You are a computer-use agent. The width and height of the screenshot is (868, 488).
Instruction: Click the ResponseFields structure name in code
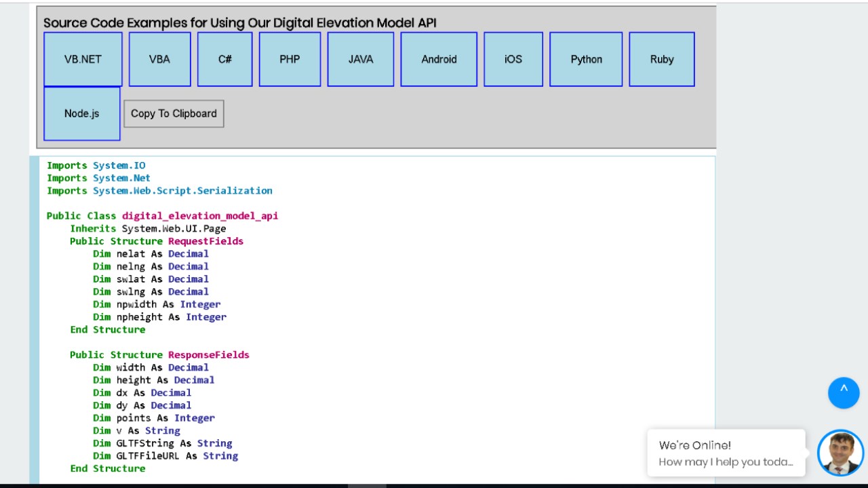(209, 354)
